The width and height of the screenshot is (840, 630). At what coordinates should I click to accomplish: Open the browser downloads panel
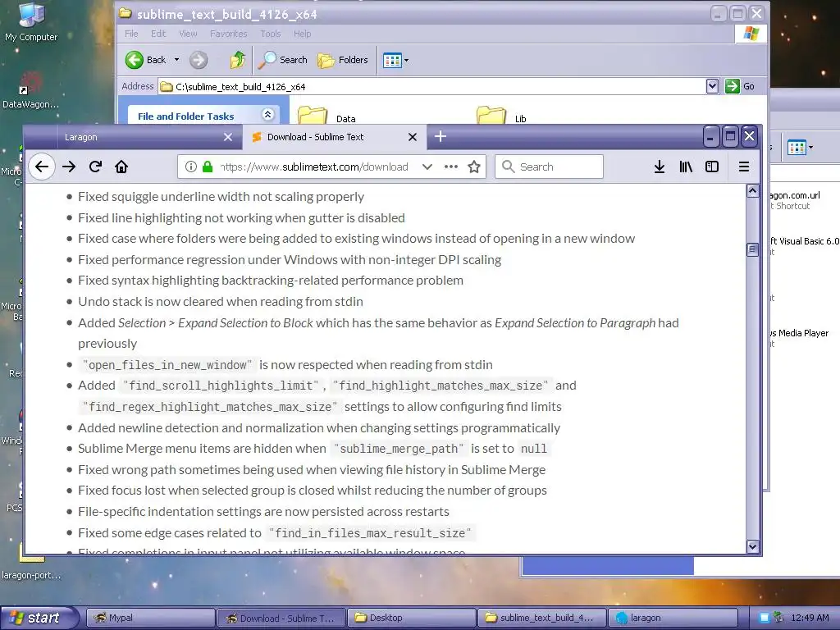[x=660, y=167]
